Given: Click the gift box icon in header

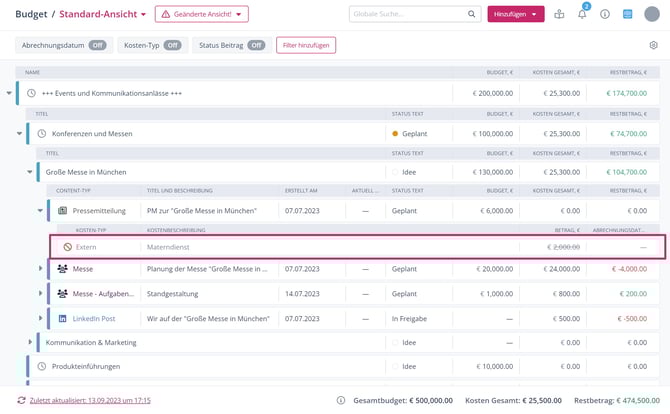Looking at the screenshot, I should 559,14.
